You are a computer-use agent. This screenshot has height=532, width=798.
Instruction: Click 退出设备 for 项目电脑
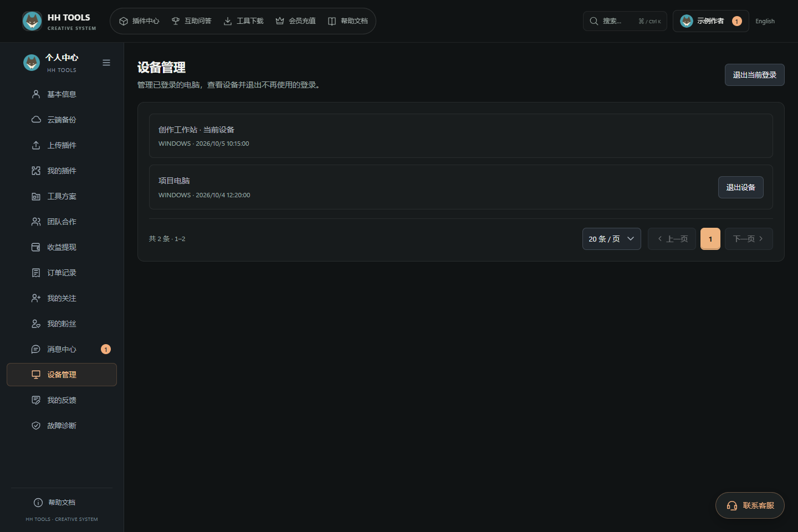tap(741, 187)
